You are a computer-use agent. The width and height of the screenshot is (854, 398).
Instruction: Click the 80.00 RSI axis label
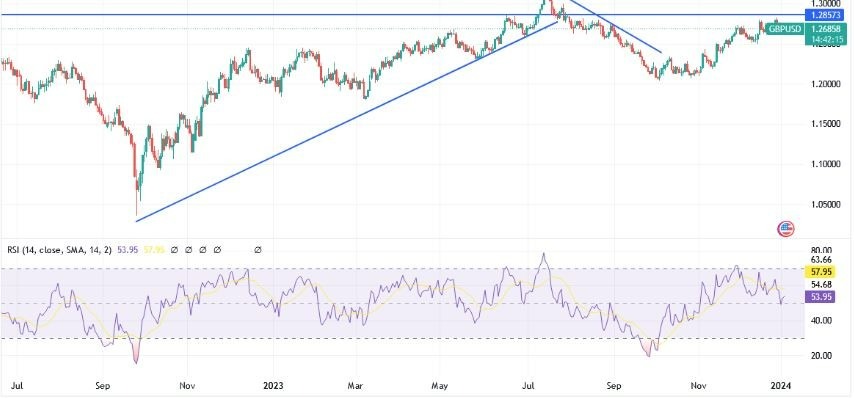click(x=821, y=251)
